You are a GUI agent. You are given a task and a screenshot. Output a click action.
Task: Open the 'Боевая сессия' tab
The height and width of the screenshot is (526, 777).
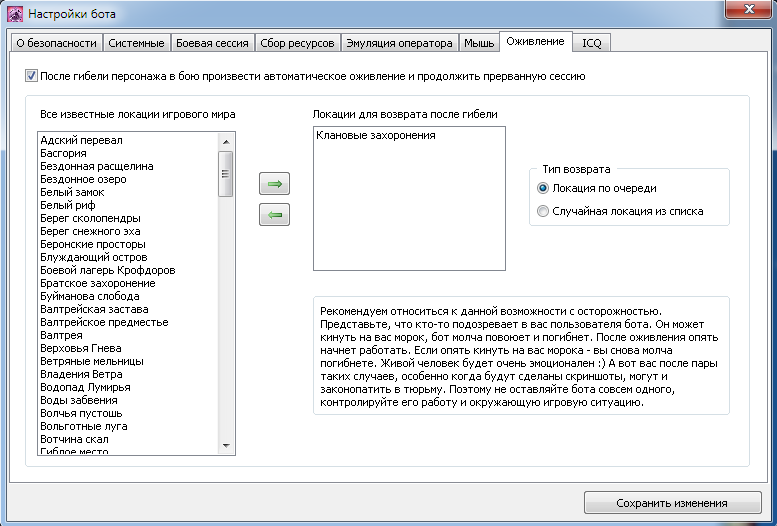click(x=213, y=43)
